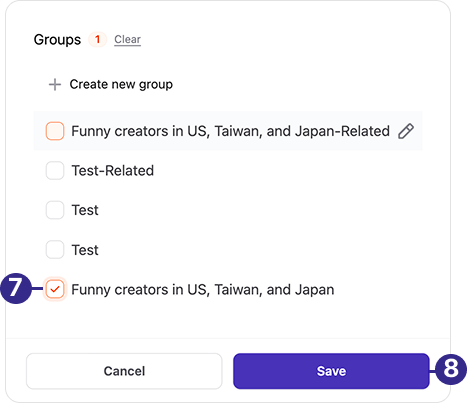467x403 pixels.
Task: Tick the Test-Related checkbox
Action: click(x=55, y=171)
